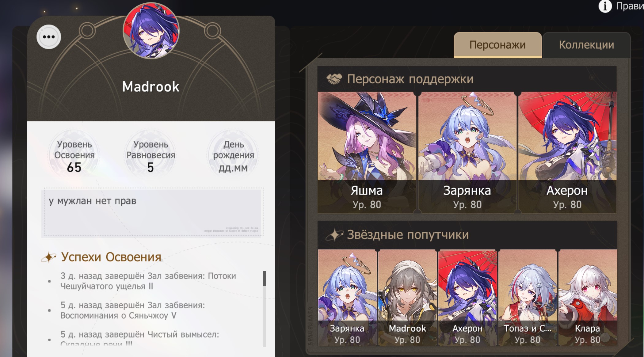
Task: Click the Acheron profile avatar picture
Action: pyautogui.click(x=151, y=30)
